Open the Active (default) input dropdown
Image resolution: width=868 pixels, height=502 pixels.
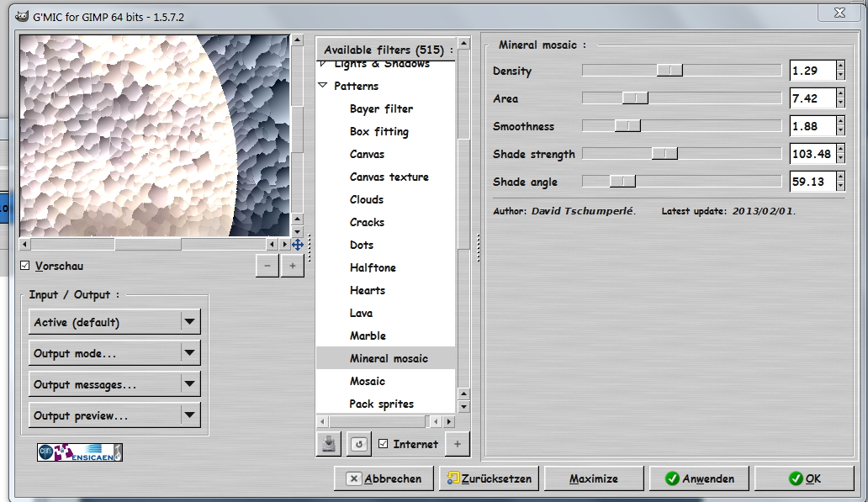115,322
